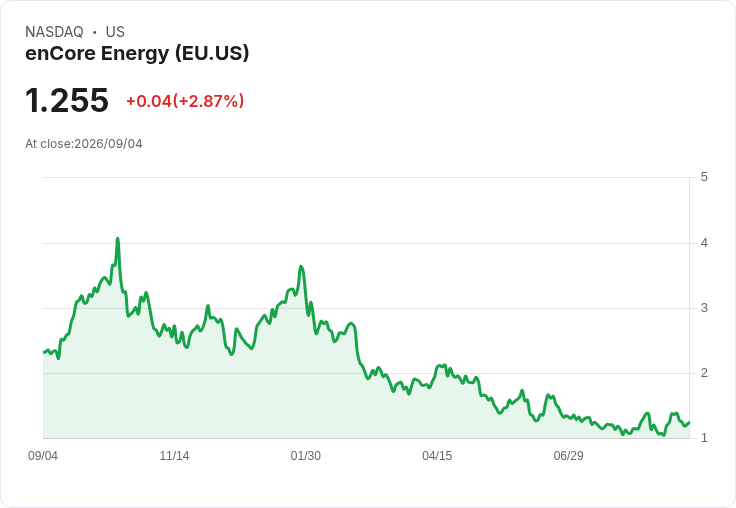736x508 pixels.
Task: Click the final endpoint of the price line
Action: pyautogui.click(x=689, y=423)
